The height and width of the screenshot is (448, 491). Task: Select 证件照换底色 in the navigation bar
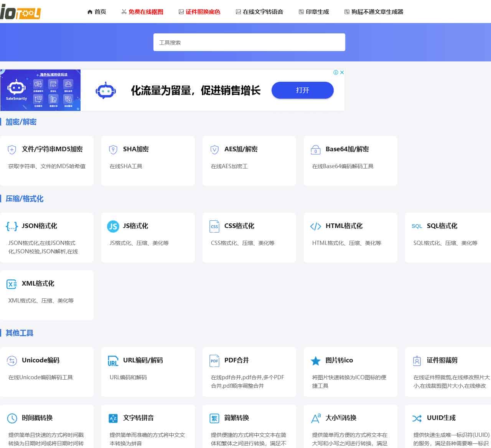[199, 12]
